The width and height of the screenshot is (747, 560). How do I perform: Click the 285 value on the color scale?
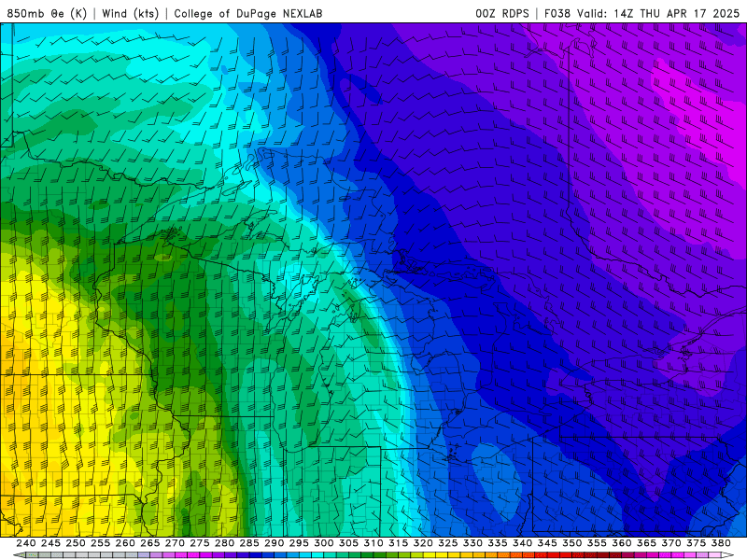coord(249,543)
